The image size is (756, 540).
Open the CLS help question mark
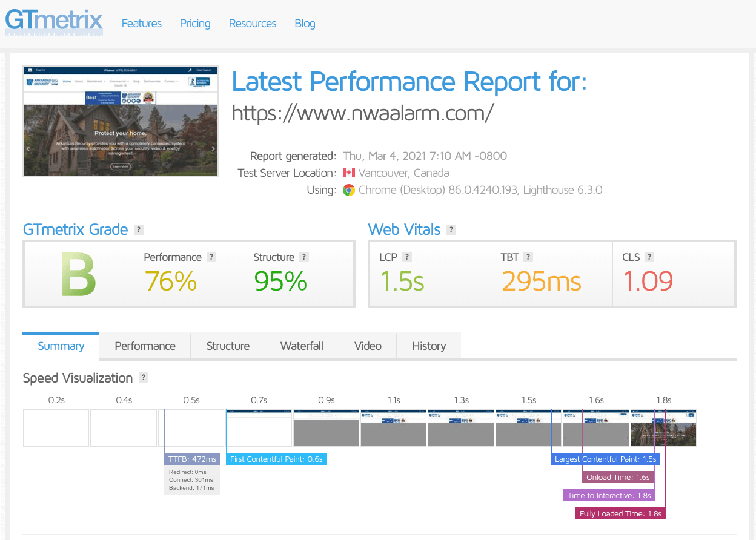tap(649, 257)
